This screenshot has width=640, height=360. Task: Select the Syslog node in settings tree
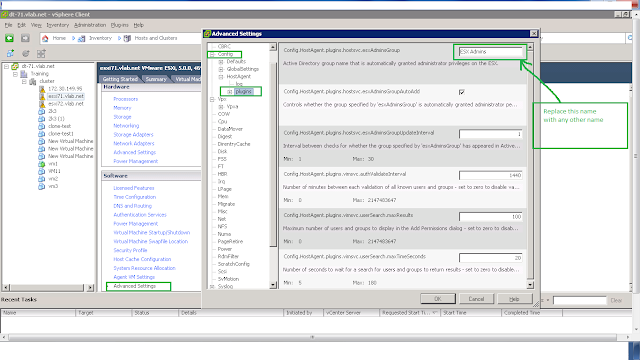coord(225,287)
